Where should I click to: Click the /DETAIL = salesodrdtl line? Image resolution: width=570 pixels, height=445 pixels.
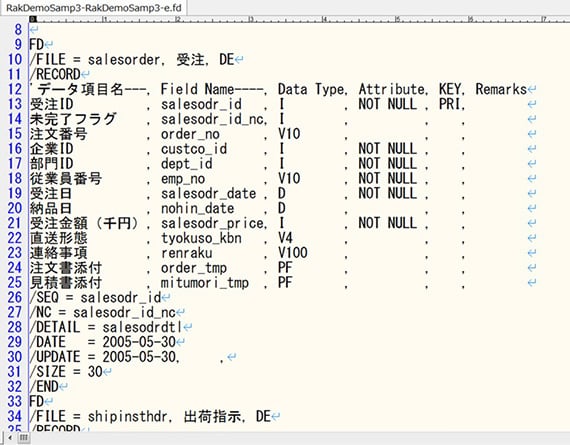tap(106, 327)
